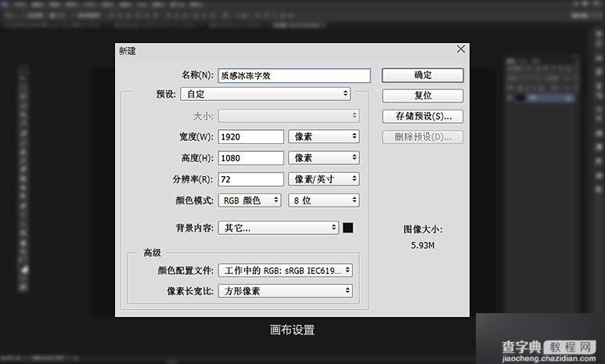Screen dimensions: 605x364
Task: Expand the 像素长宽比 pixel aspect ratio dropdown
Action: 285,291
